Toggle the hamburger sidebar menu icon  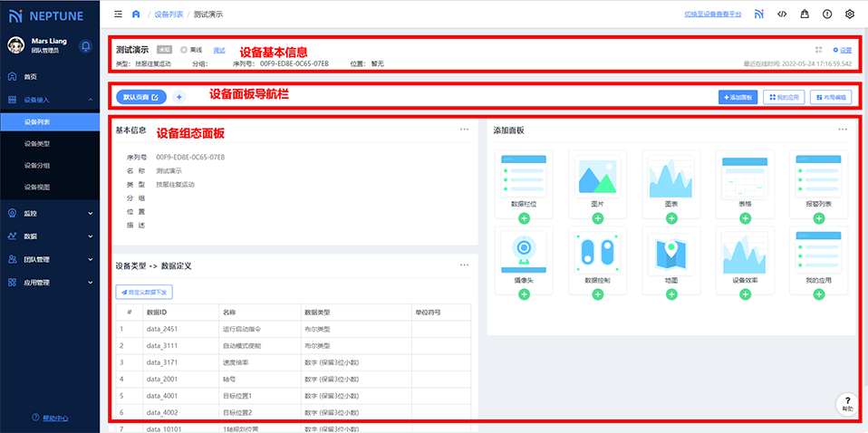tap(119, 14)
